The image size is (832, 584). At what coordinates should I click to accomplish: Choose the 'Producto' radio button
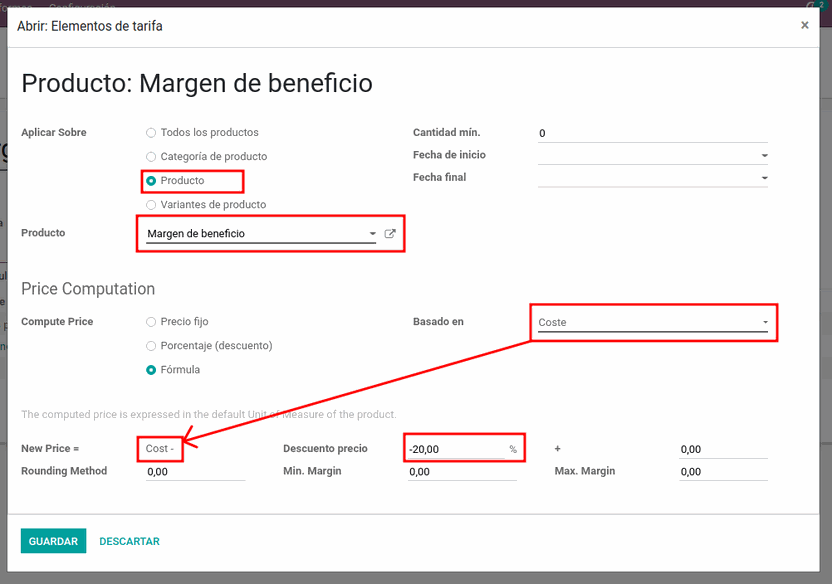pos(151,181)
